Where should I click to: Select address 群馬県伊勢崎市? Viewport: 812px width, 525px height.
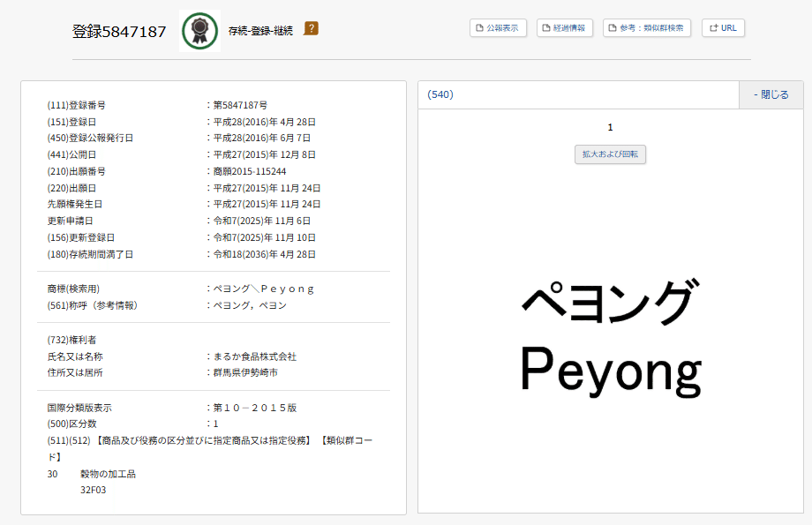point(245,372)
